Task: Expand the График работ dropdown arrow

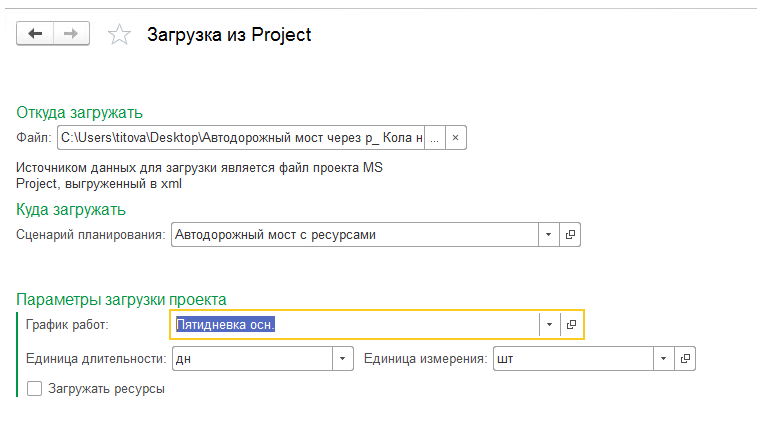Action: pyautogui.click(x=549, y=324)
